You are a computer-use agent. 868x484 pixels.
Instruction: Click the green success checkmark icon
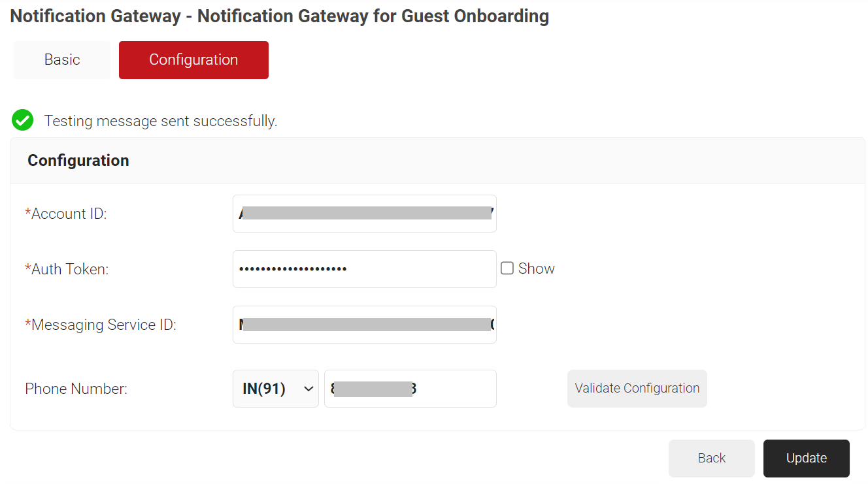[x=23, y=120]
